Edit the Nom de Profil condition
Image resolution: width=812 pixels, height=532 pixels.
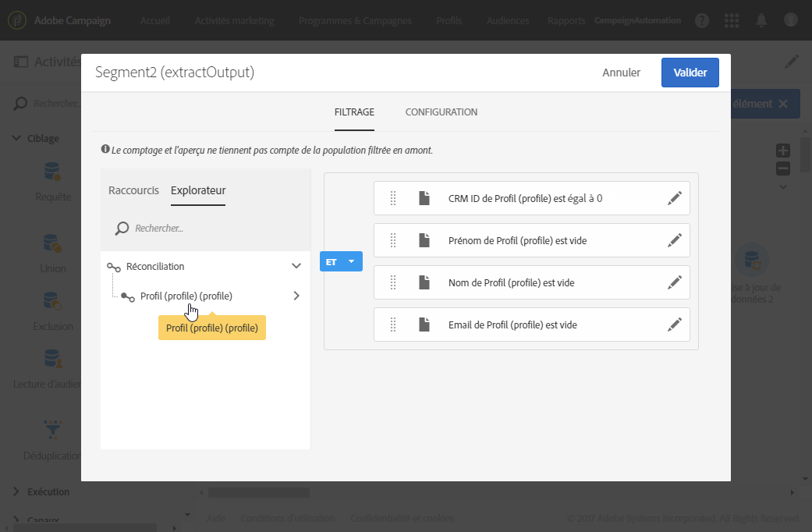[x=675, y=283]
